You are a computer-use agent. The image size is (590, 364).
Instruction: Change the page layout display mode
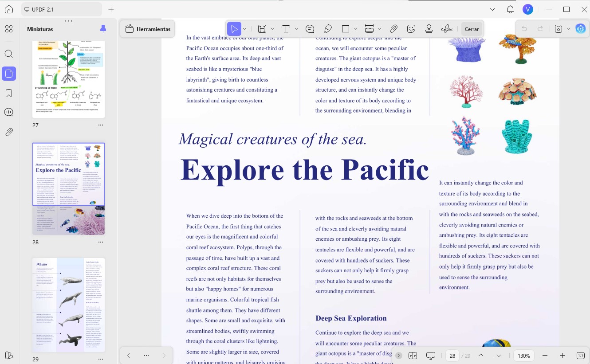pos(413,356)
